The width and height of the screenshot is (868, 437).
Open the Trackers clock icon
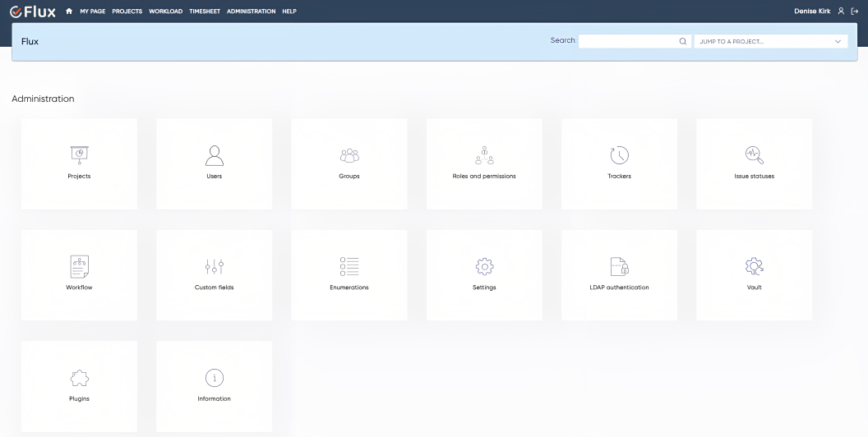point(620,155)
